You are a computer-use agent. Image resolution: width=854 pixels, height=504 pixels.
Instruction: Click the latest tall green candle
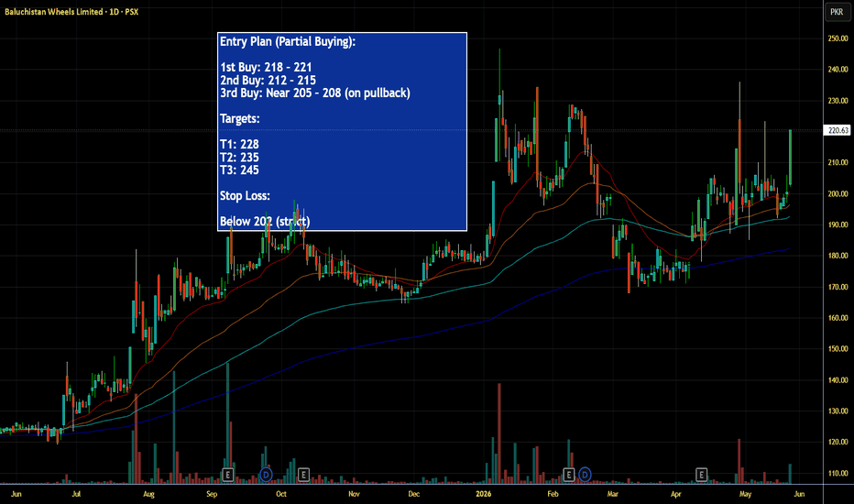click(x=790, y=157)
